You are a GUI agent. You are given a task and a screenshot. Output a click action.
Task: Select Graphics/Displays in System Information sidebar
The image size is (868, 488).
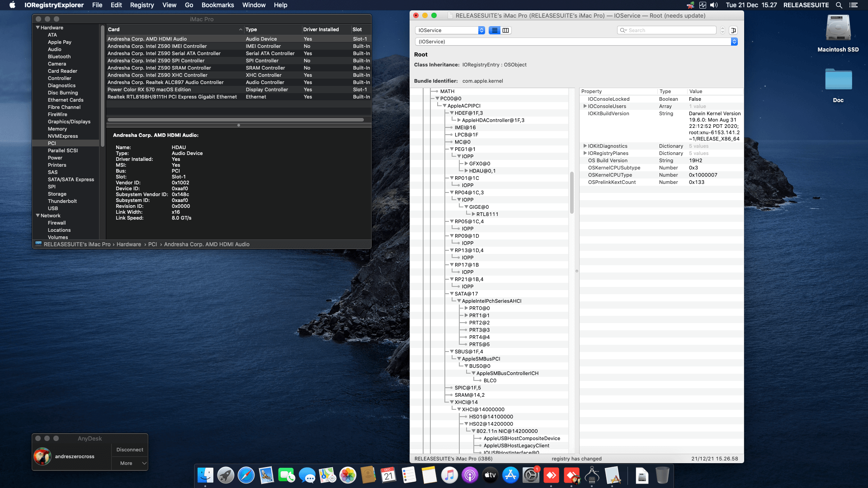pyautogui.click(x=69, y=122)
